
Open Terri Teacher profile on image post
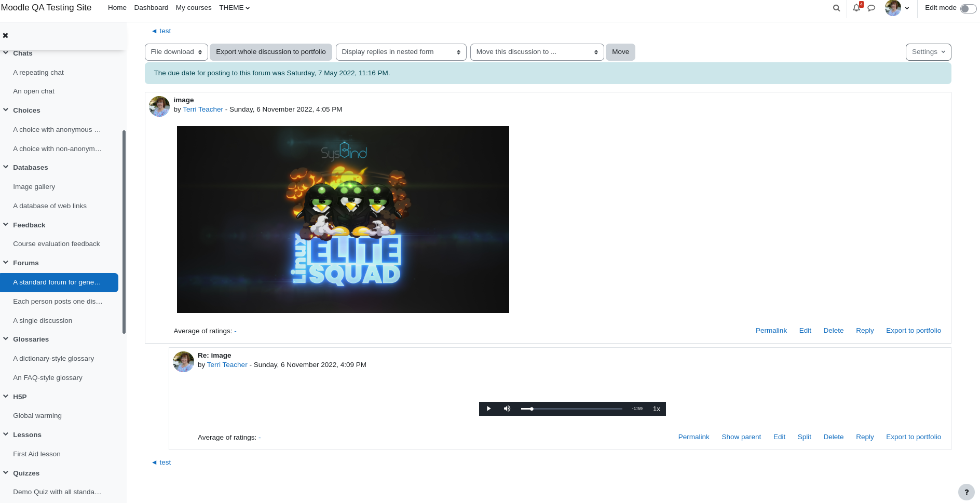coord(203,110)
